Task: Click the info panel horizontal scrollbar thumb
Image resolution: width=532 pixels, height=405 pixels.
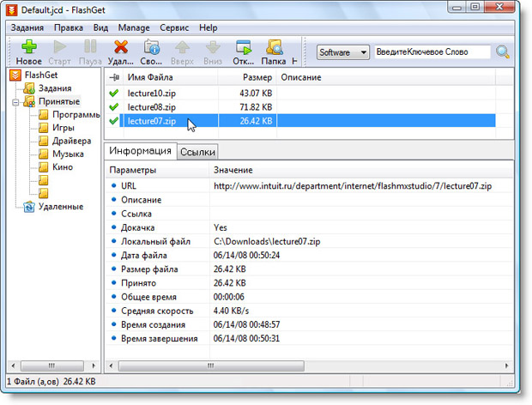Action: point(211,366)
